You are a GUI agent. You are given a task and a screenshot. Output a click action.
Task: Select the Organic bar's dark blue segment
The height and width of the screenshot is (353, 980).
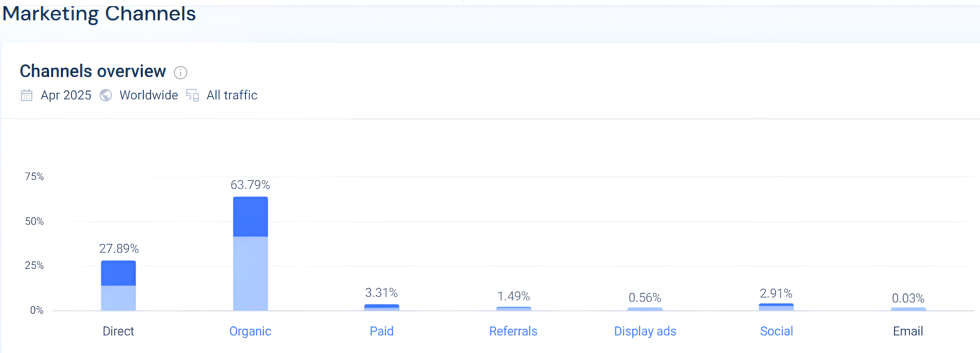(250, 217)
